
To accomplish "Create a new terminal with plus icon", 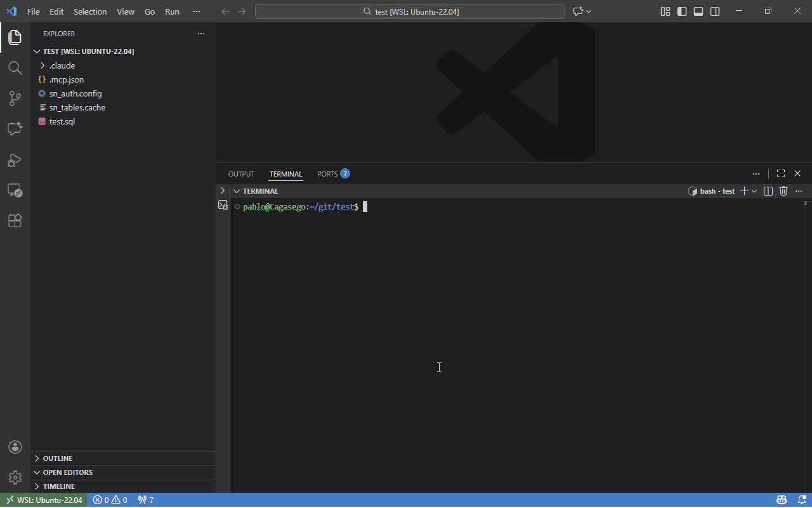I will [745, 191].
